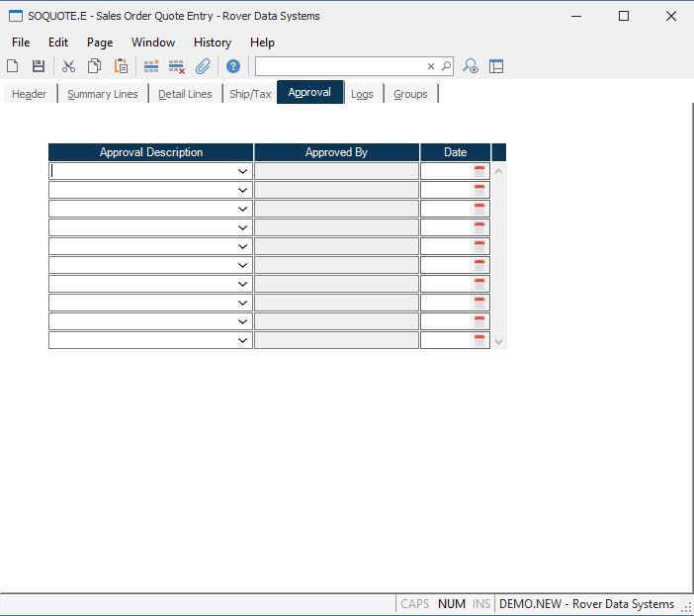
Task: Expand the third Approval Description dropdown
Action: coord(242,209)
